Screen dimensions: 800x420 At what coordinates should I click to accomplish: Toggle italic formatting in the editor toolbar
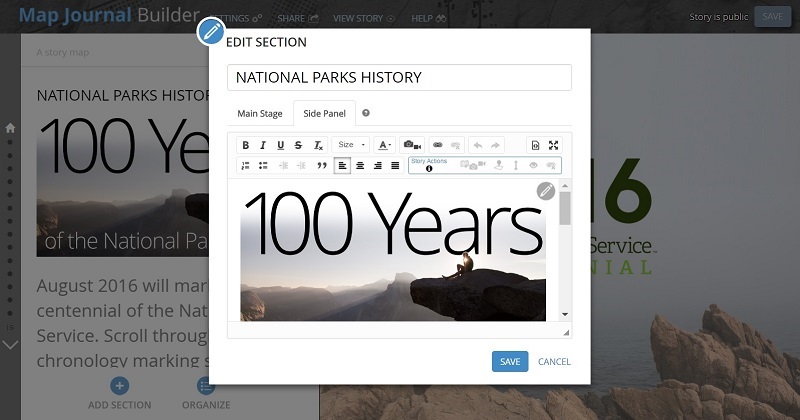click(x=263, y=145)
